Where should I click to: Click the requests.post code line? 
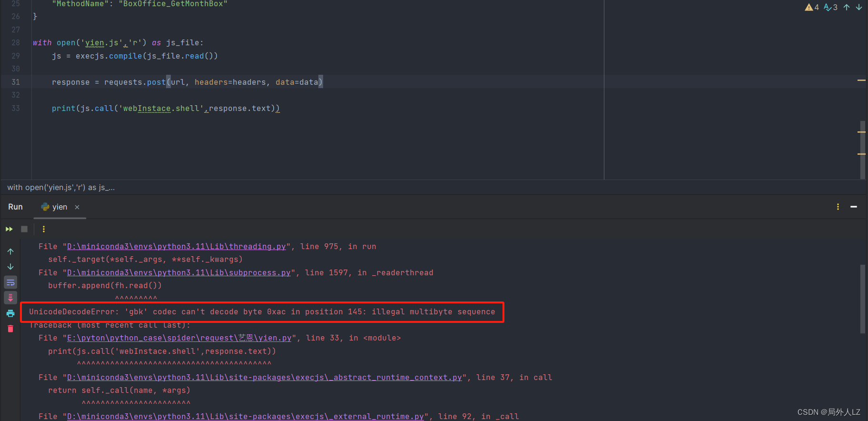tap(187, 82)
